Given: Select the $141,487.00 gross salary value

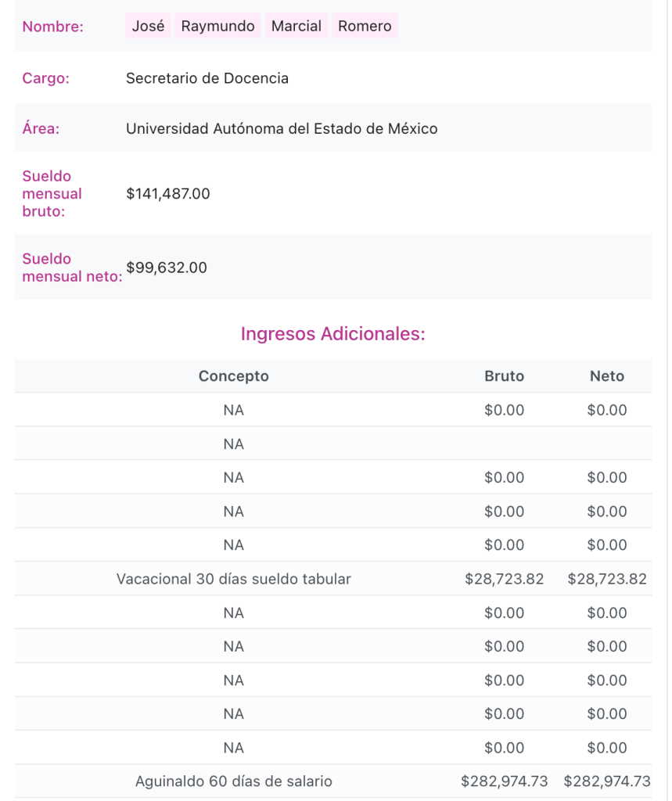Looking at the screenshot, I should pos(167,193).
